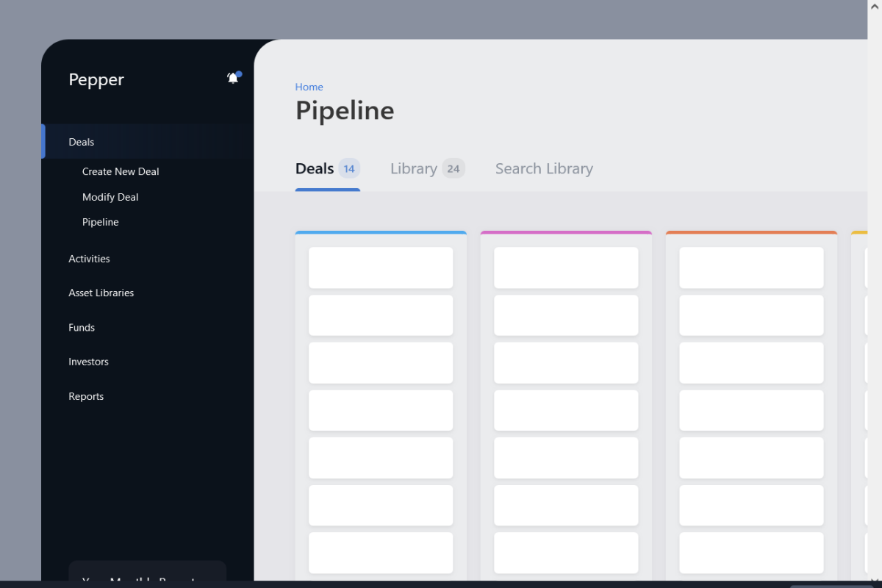Open Asset Libraries in sidebar
The width and height of the screenshot is (882, 588).
(101, 293)
